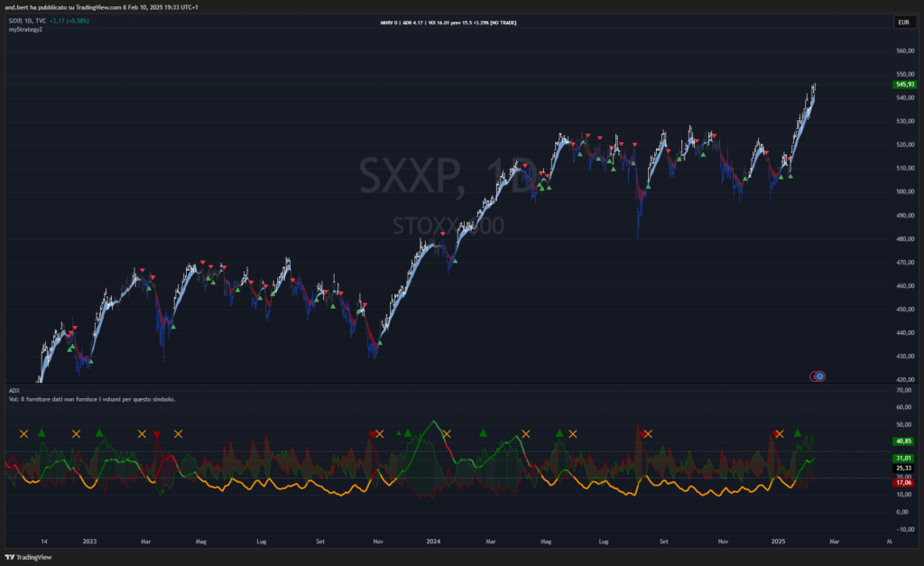The image size is (924, 566).
Task: Click the leftmost green up triangle in ADX pane
Action: tap(42, 433)
